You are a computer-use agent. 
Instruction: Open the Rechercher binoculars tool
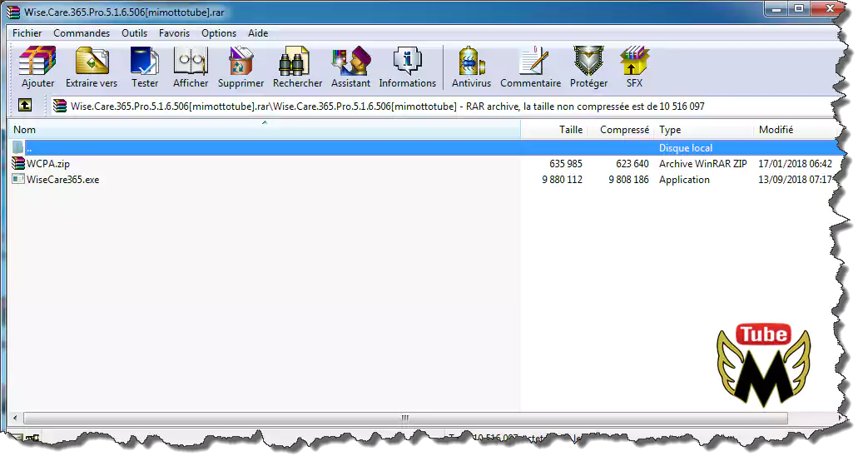[294, 61]
